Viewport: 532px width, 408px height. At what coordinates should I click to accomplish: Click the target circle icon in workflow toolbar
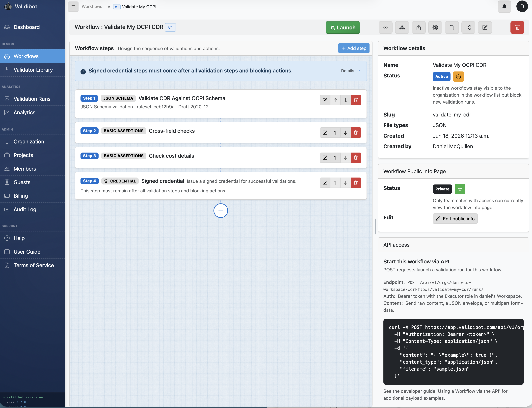click(x=435, y=27)
